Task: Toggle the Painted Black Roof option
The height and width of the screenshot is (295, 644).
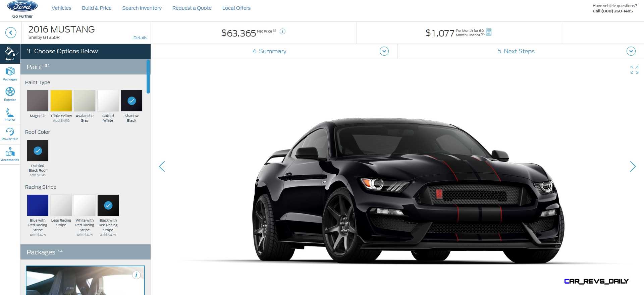Action: (x=38, y=151)
